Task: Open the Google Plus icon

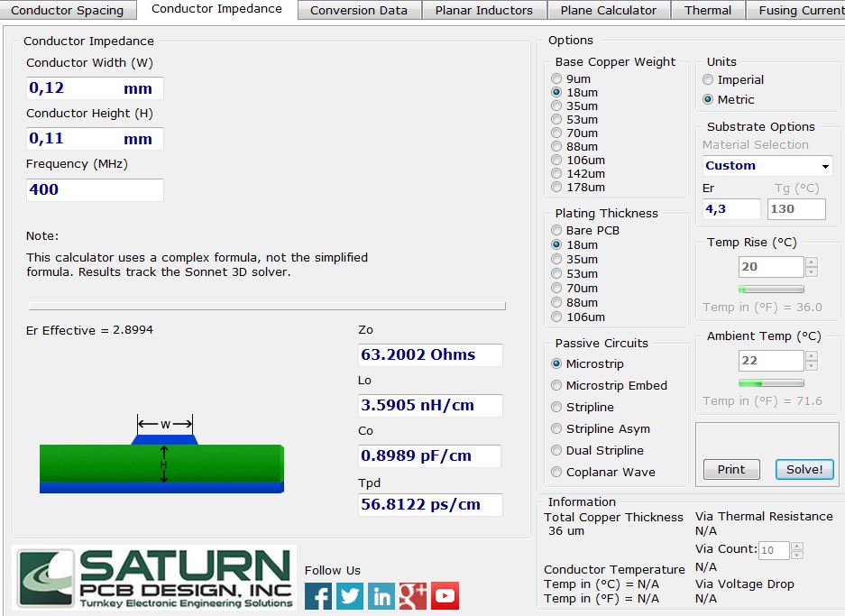Action: click(413, 596)
